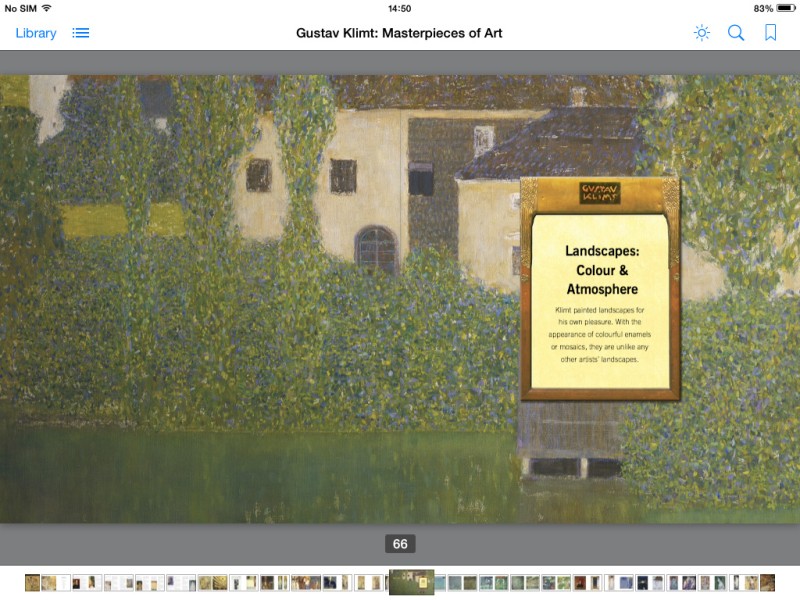Screen dimensions: 800x600
Task: Tap the 'No SIM' carrier label
Action: pyautogui.click(x=20, y=8)
